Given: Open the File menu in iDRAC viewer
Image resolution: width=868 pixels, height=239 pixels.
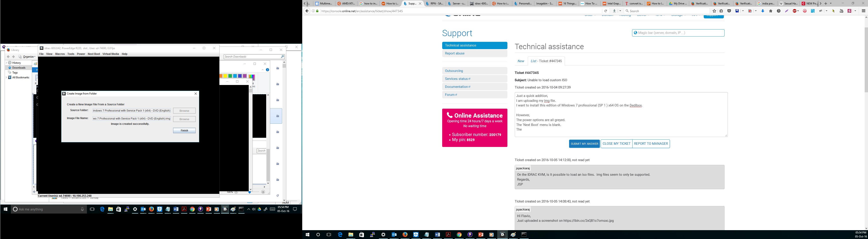Looking at the screenshot, I should point(41,54).
